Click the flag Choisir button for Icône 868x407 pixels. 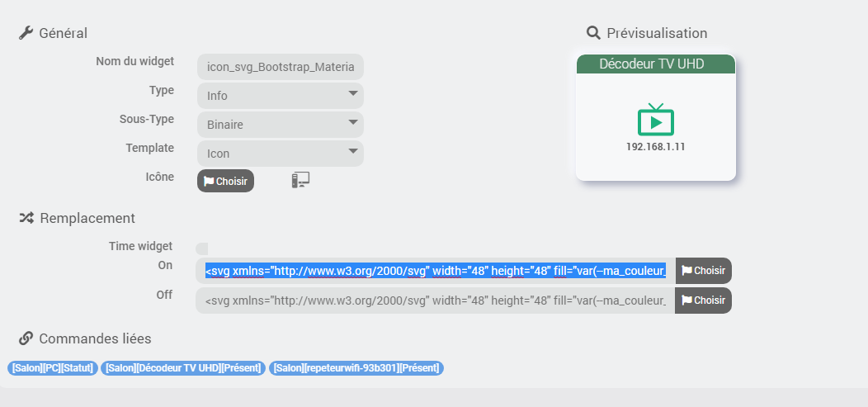[x=225, y=181]
